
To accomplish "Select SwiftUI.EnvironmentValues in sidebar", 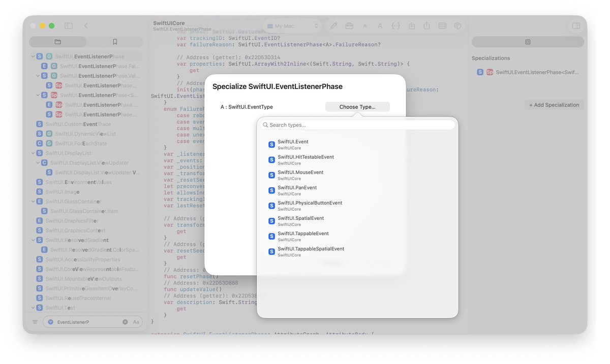I will coord(86,182).
